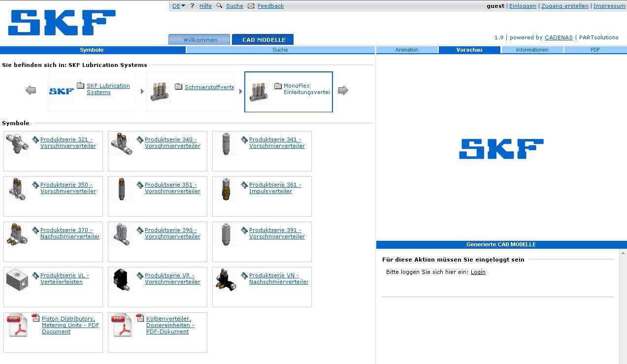627x364 pixels.
Task: Click the Produktserie 350 product thumbnail
Action: coord(17,189)
